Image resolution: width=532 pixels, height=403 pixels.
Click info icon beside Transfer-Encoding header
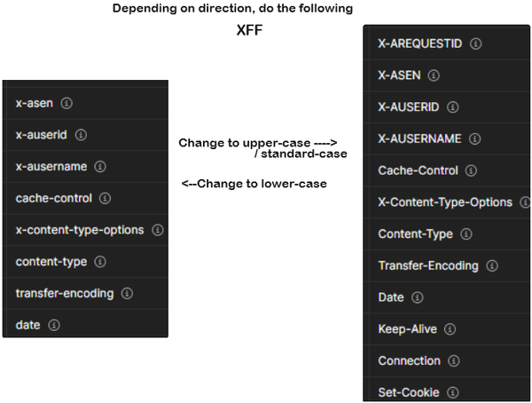[492, 265]
